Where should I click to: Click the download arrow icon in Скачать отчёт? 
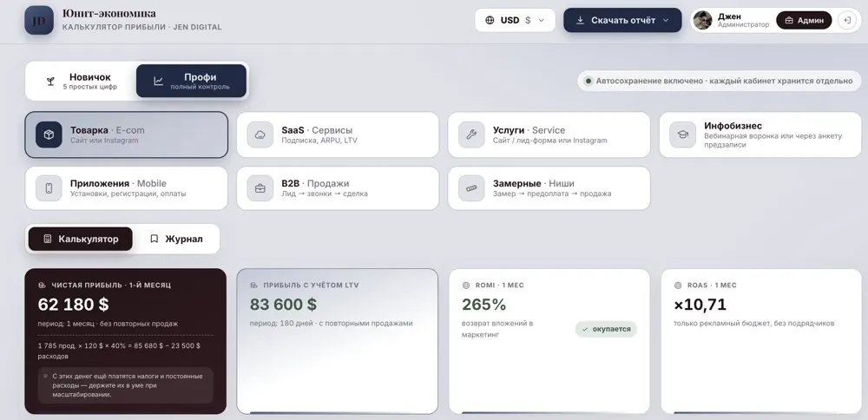pyautogui.click(x=580, y=21)
